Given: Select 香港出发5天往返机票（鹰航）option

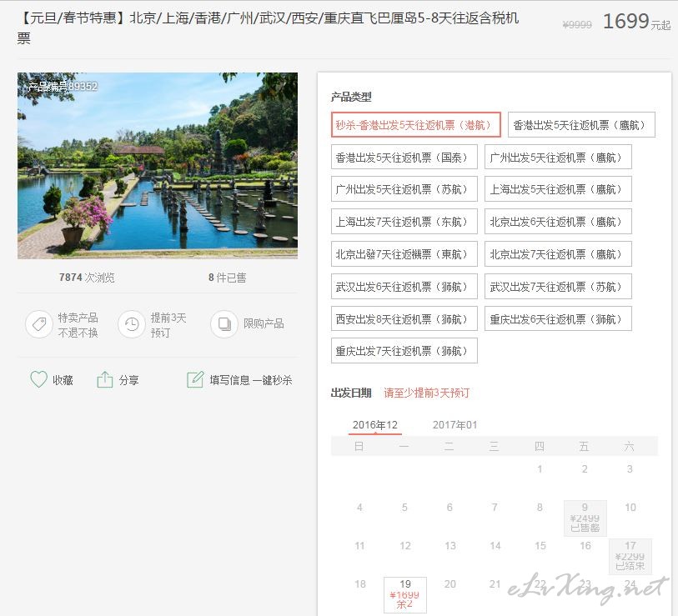Looking at the screenshot, I should tap(581, 125).
